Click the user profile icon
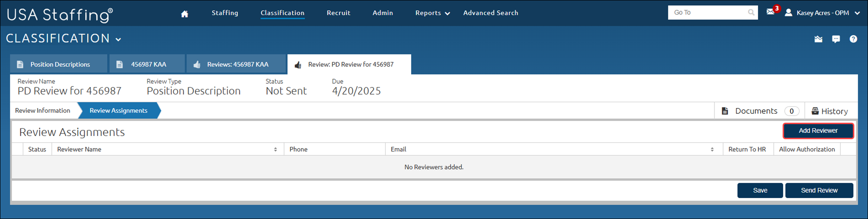868x219 pixels. pos(788,13)
